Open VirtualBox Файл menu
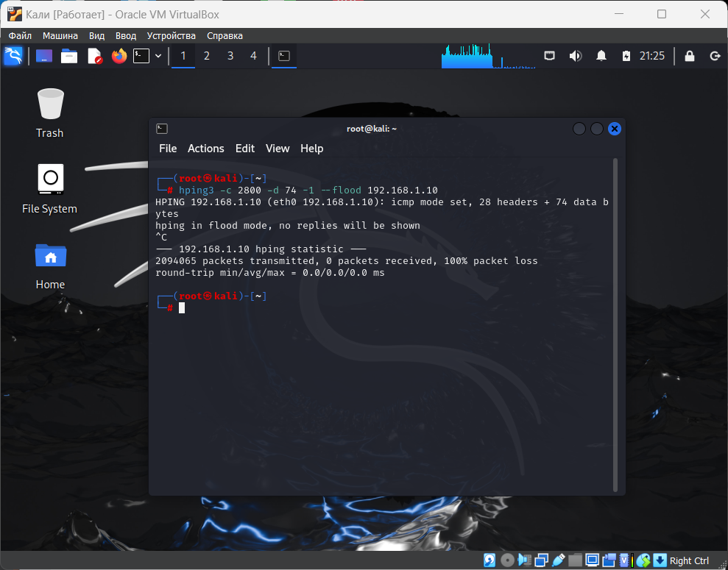The image size is (728, 570). coord(20,36)
